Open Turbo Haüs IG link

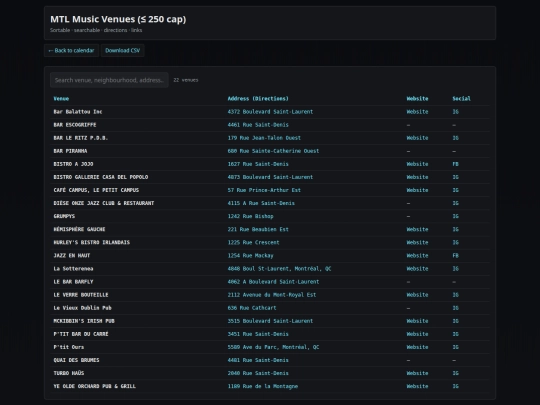(456, 373)
